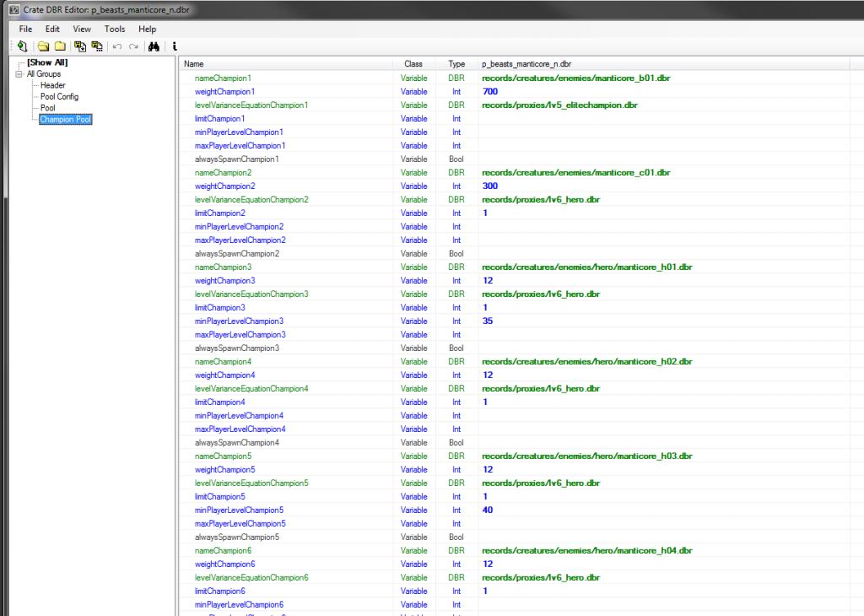The height and width of the screenshot is (616, 864).
Task: Select the Pool Config tree item
Action: 59,97
